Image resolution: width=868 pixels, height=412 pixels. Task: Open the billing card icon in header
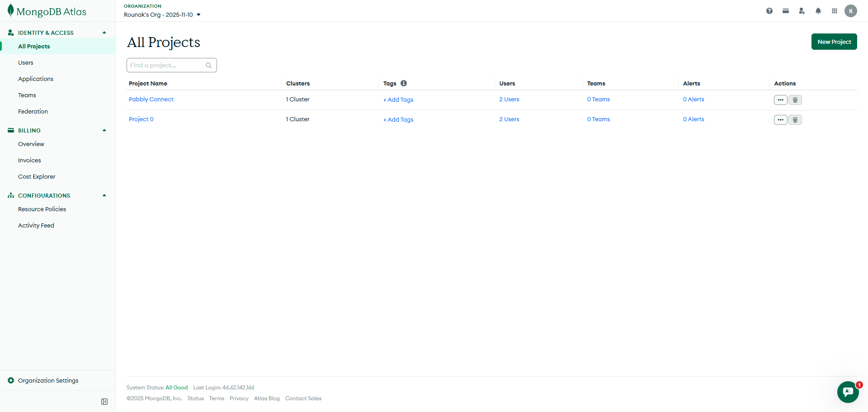(786, 11)
